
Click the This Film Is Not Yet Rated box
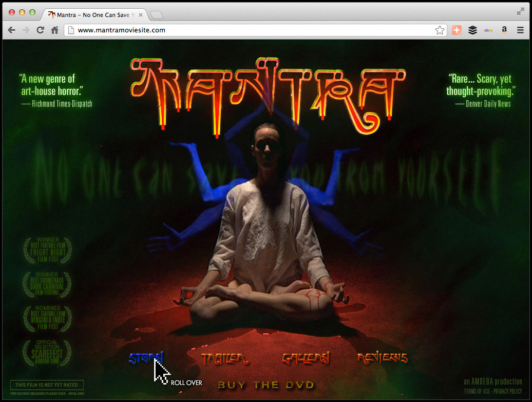[x=47, y=385]
